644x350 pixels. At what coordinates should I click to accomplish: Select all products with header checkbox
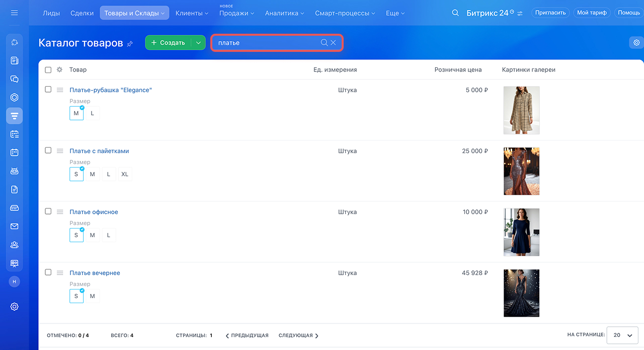48,70
